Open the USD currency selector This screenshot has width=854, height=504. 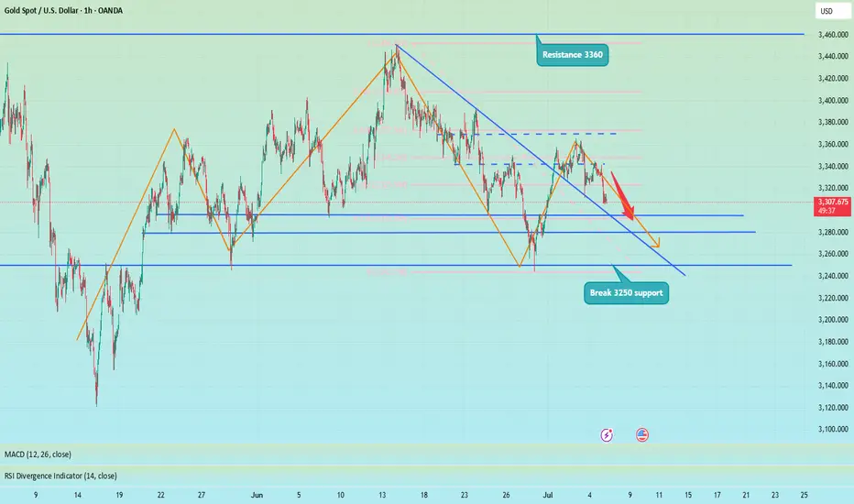click(x=832, y=11)
